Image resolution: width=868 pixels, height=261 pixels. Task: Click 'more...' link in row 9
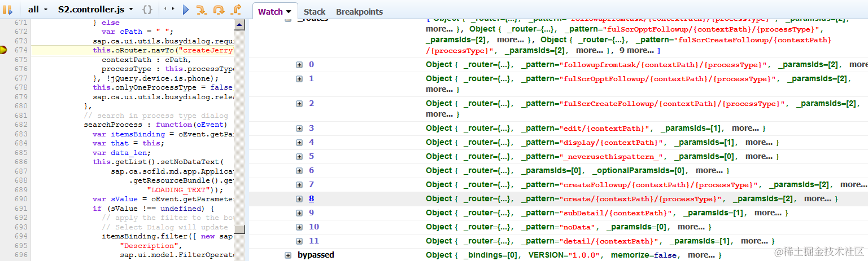click(768, 213)
